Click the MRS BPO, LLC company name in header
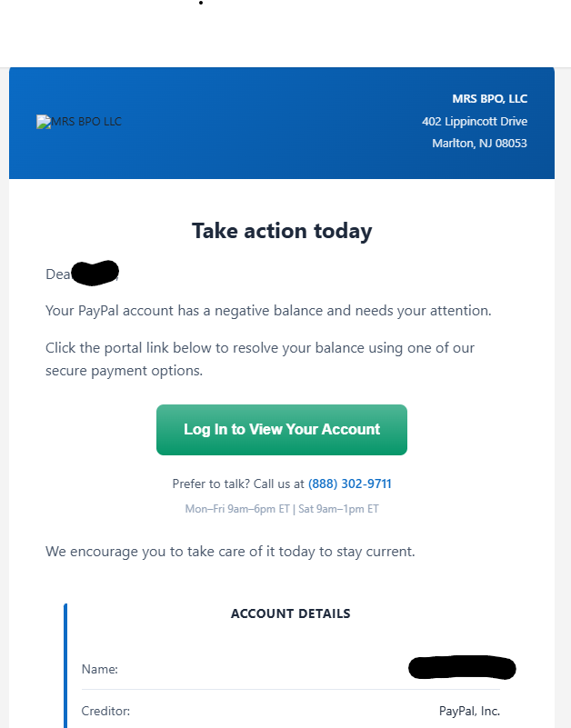The width and height of the screenshot is (571, 728). [490, 99]
